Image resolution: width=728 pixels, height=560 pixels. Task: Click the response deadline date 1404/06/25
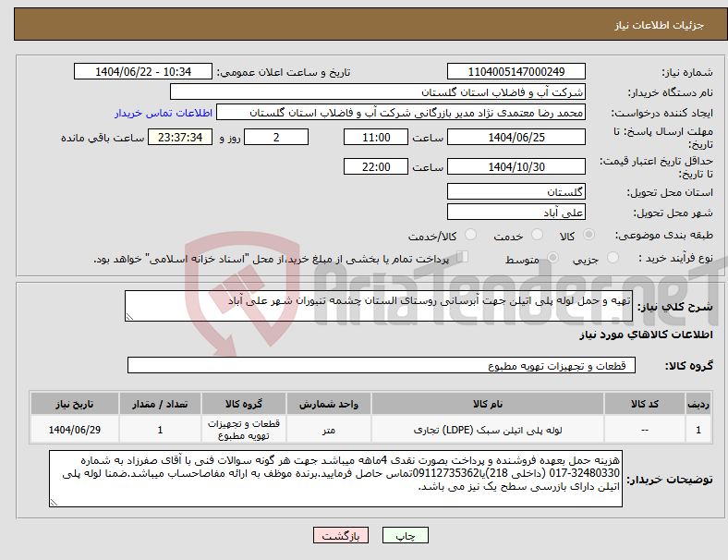pyautogui.click(x=516, y=138)
